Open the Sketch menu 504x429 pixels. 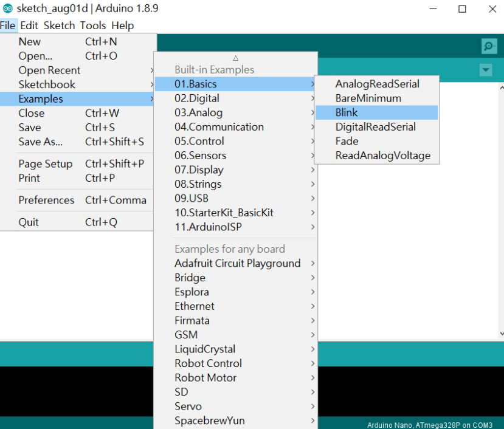point(59,26)
